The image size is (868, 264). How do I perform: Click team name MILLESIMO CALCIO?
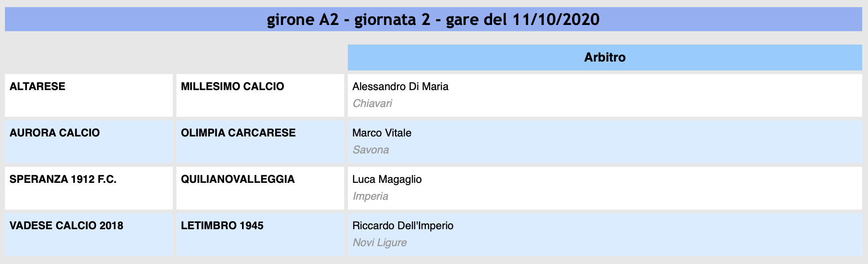pos(232,87)
